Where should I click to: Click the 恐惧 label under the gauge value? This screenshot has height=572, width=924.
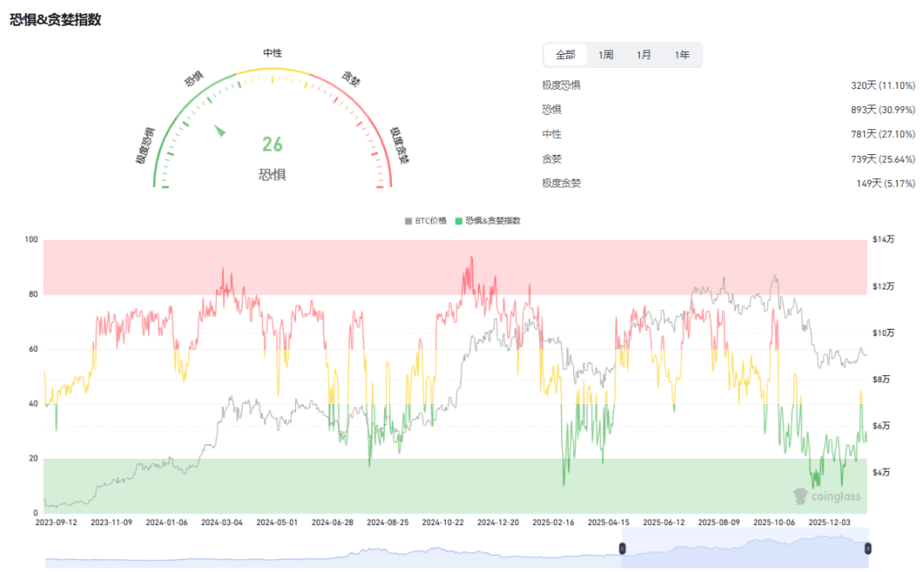272,175
